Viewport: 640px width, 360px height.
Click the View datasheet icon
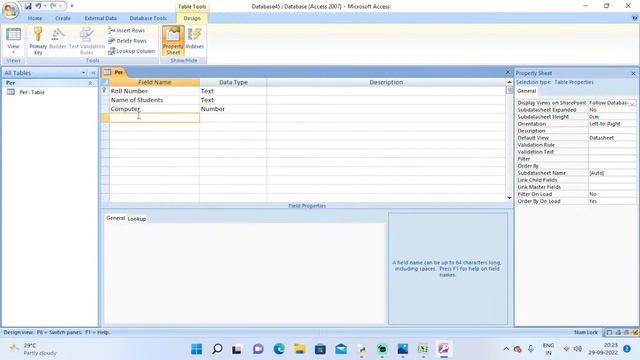coord(13,36)
